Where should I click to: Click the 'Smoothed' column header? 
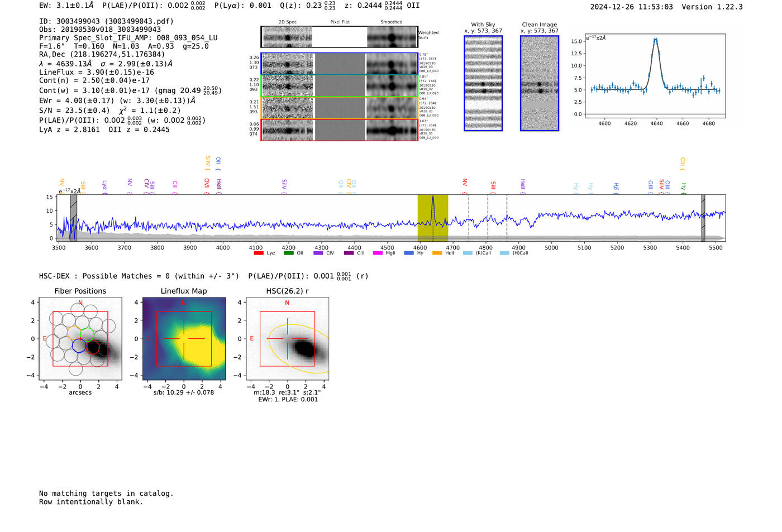pyautogui.click(x=391, y=22)
